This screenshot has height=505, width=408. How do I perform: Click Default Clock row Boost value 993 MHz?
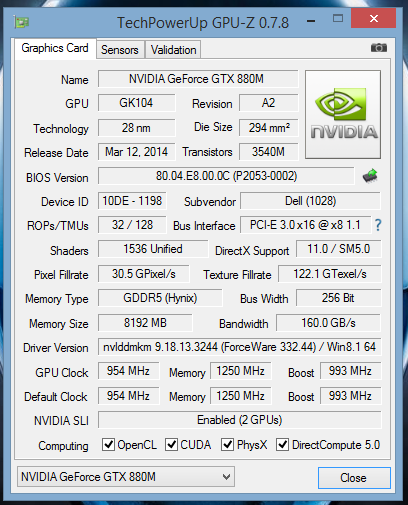[x=350, y=396]
